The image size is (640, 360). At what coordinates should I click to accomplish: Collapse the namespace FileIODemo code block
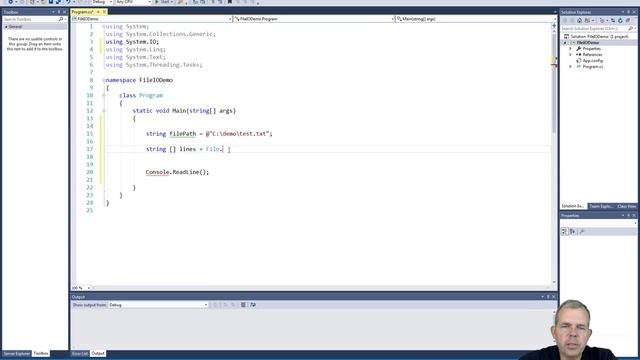(x=104, y=80)
